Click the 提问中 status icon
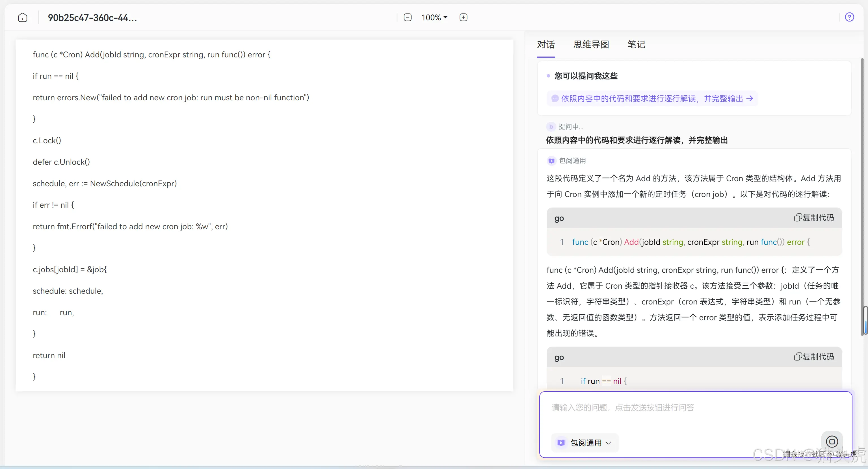The width and height of the screenshot is (868, 469). [x=551, y=127]
